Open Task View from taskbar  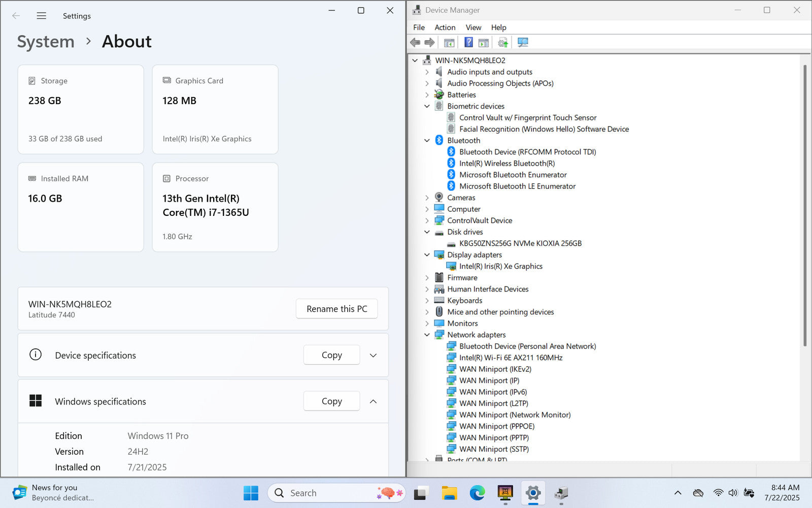420,493
